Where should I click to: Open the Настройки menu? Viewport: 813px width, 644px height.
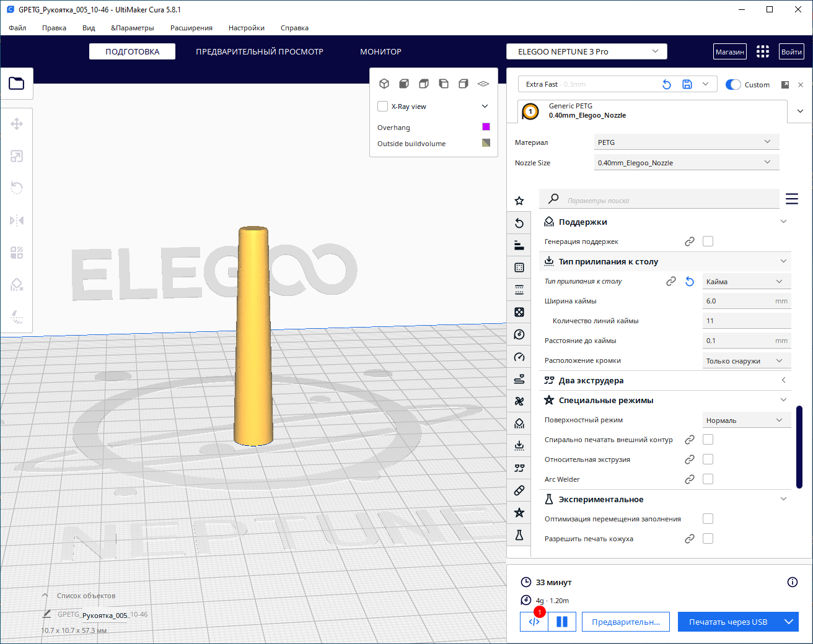pos(247,28)
